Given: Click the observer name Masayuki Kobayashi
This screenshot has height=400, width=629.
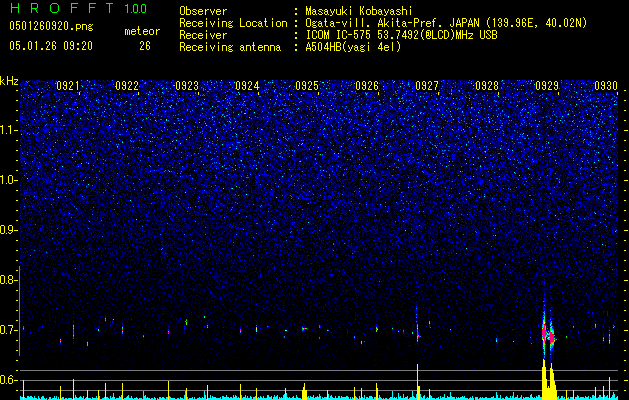Looking at the screenshot, I should 359,11.
